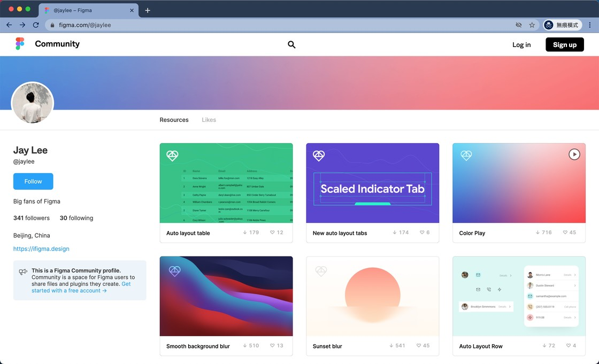599x364 pixels.
Task: Click the megaphone icon in Community notice
Action: click(x=23, y=272)
